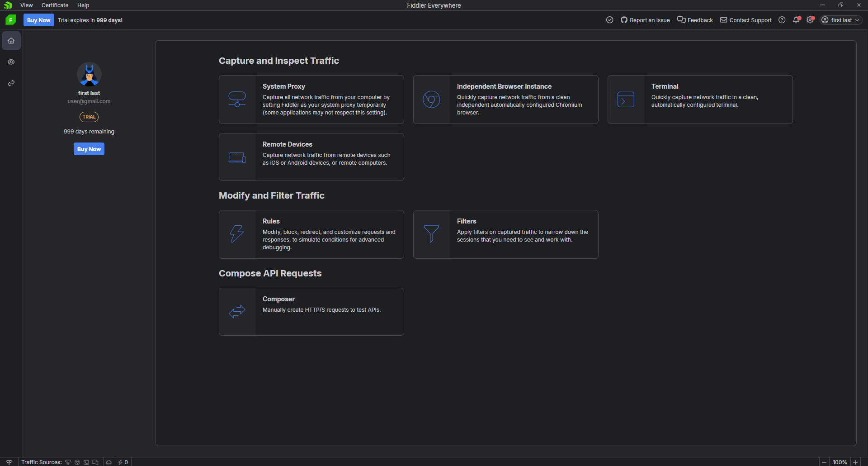Click the gateway icon in status bar

click(109, 462)
